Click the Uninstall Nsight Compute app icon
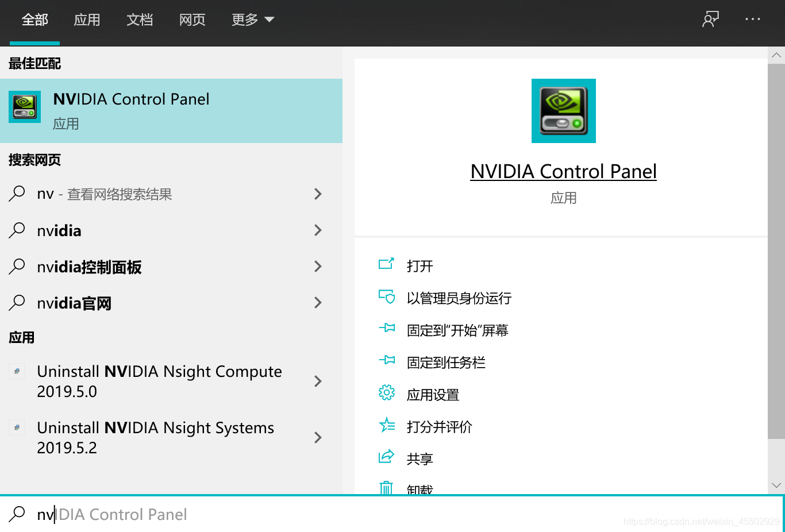785x532 pixels. click(17, 371)
